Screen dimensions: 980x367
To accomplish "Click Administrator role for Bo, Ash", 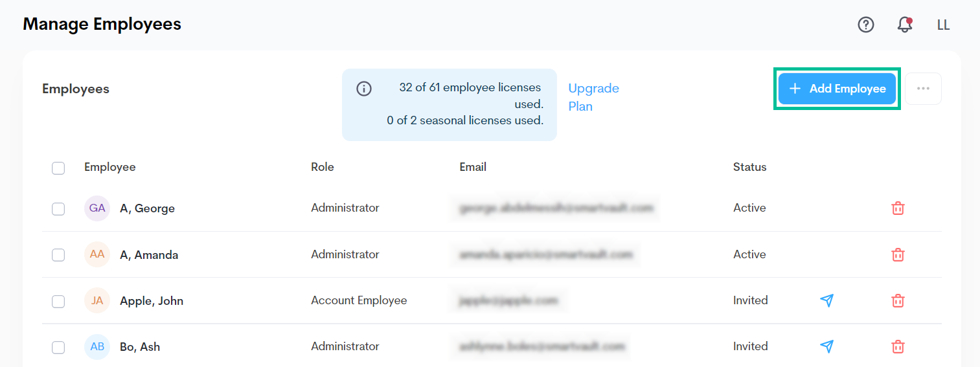I will [345, 346].
